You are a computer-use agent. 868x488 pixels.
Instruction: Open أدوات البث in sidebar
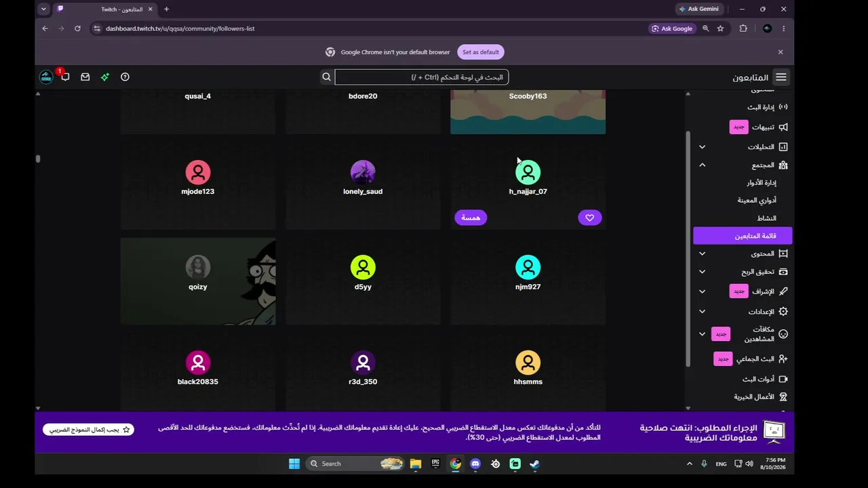pyautogui.click(x=765, y=380)
